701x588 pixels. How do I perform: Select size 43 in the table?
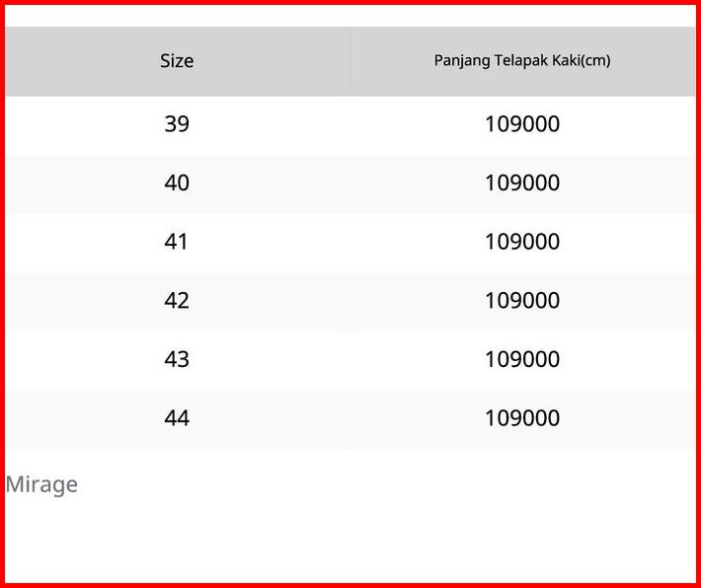(177, 359)
